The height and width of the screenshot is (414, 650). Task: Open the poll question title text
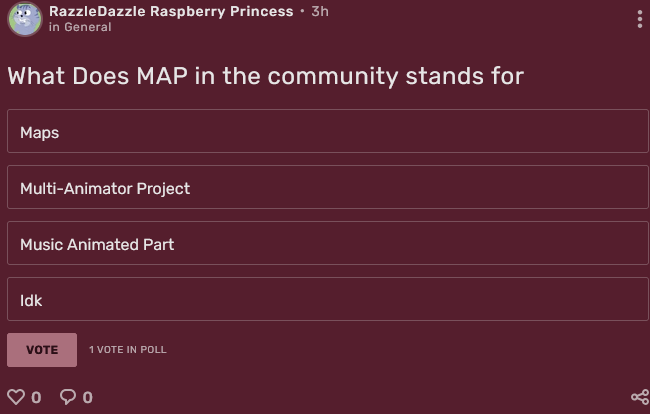tap(265, 76)
